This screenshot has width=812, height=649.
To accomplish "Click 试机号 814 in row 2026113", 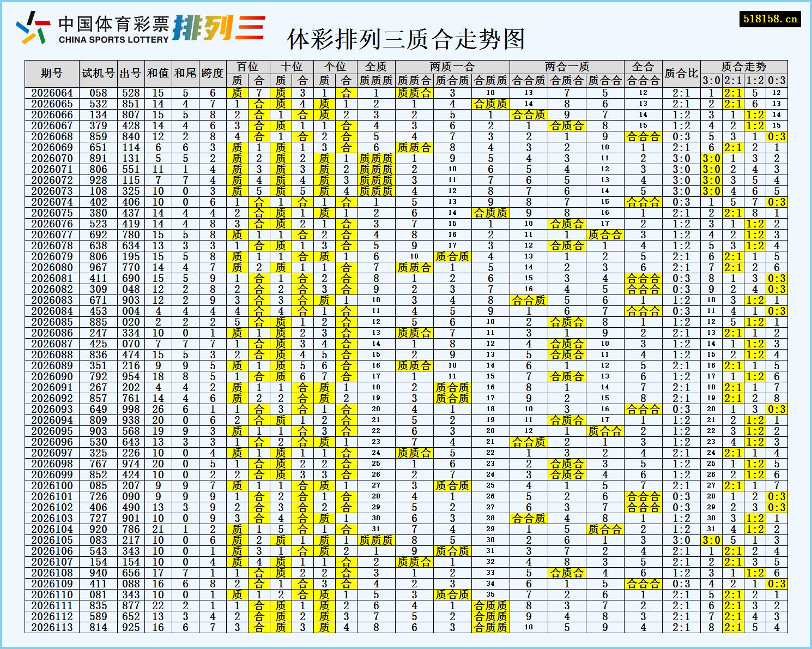I will pyautogui.click(x=98, y=627).
